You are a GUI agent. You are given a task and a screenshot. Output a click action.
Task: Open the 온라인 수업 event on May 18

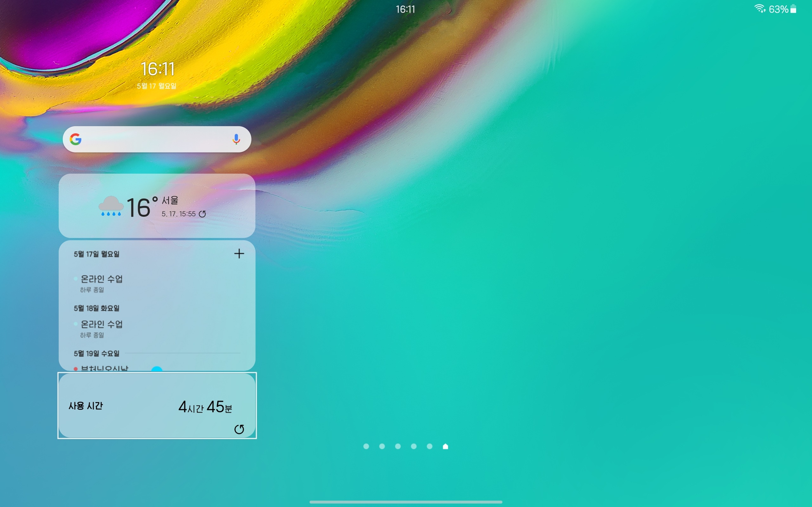pos(102,324)
